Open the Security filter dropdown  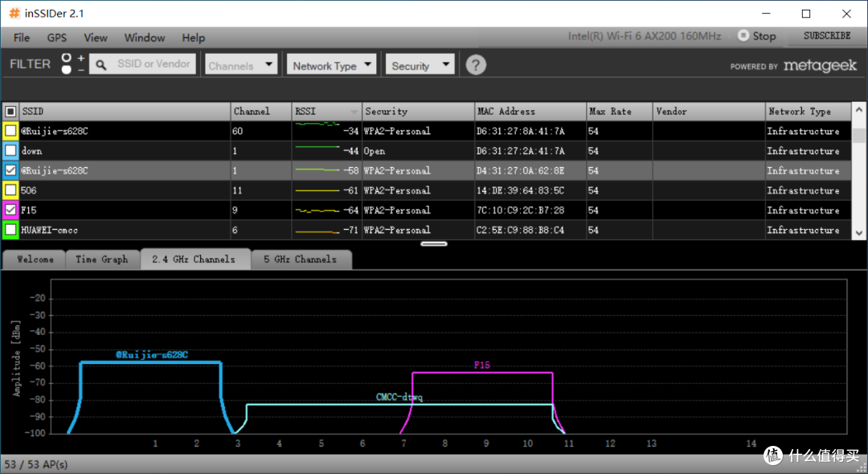(420, 65)
